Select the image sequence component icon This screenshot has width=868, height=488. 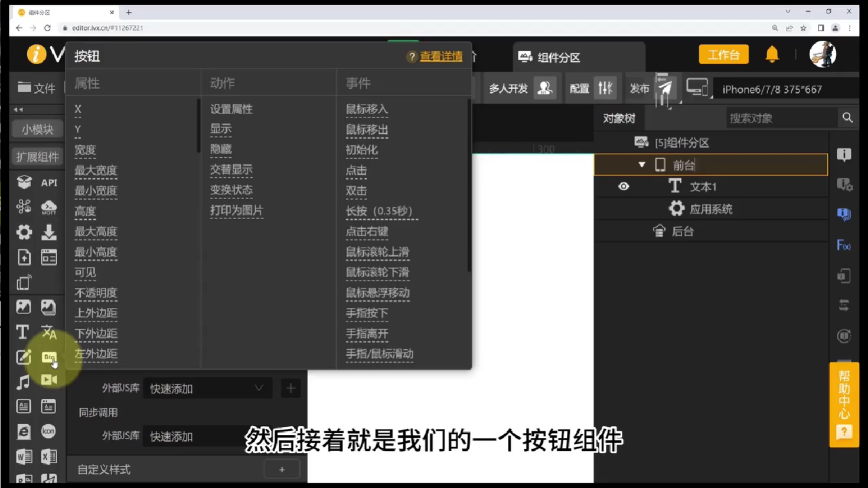(x=49, y=307)
